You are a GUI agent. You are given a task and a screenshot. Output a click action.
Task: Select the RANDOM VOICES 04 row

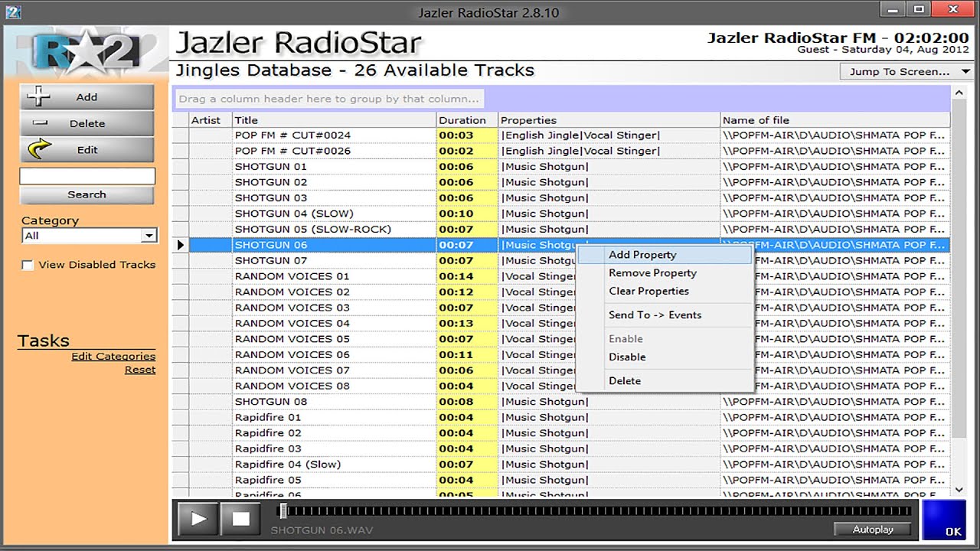[x=560, y=324]
